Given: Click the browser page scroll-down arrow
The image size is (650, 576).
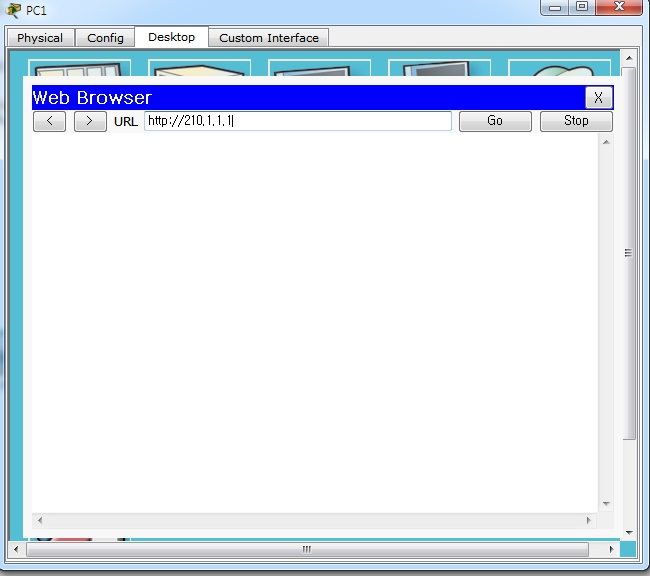Looking at the screenshot, I should (606, 504).
